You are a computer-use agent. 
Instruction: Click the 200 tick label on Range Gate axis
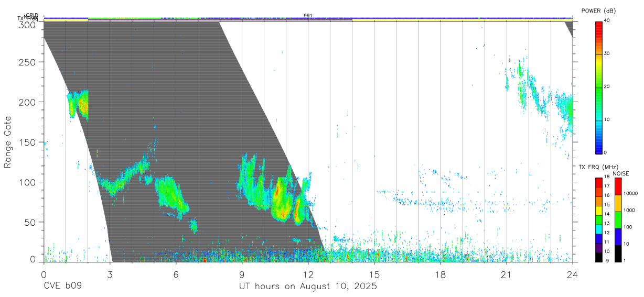[x=28, y=102]
